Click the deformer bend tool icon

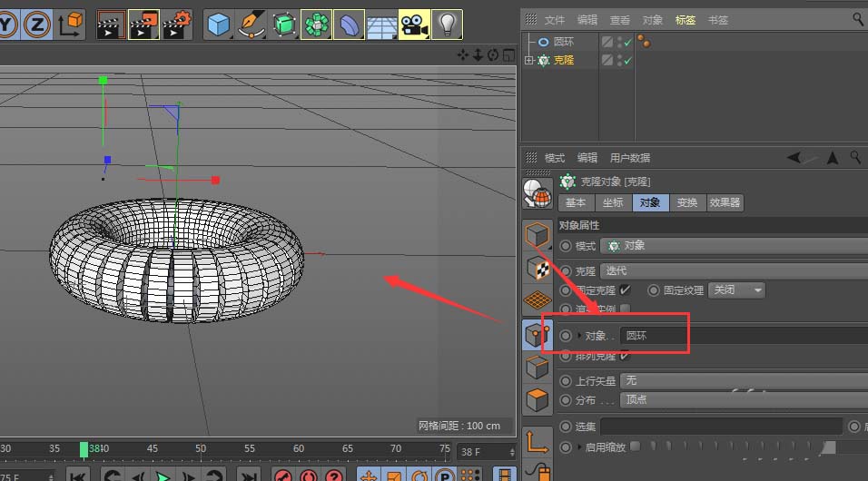pos(349,25)
